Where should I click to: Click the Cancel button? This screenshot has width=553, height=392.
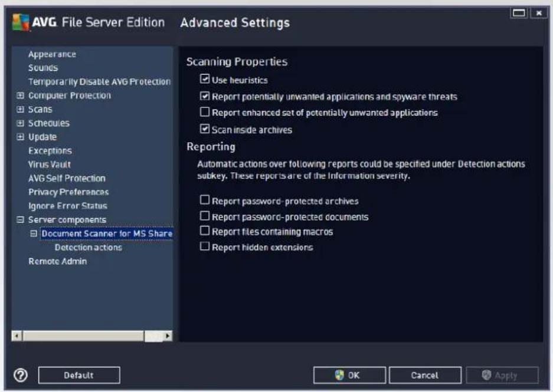pos(425,375)
